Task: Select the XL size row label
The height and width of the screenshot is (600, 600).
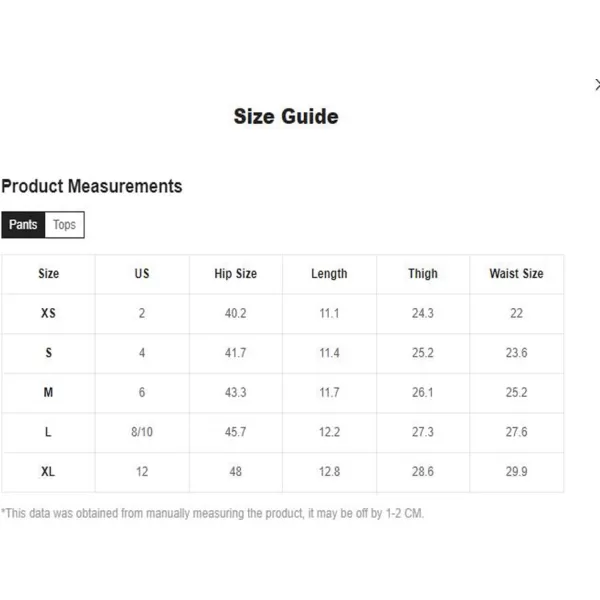Action: [x=48, y=472]
